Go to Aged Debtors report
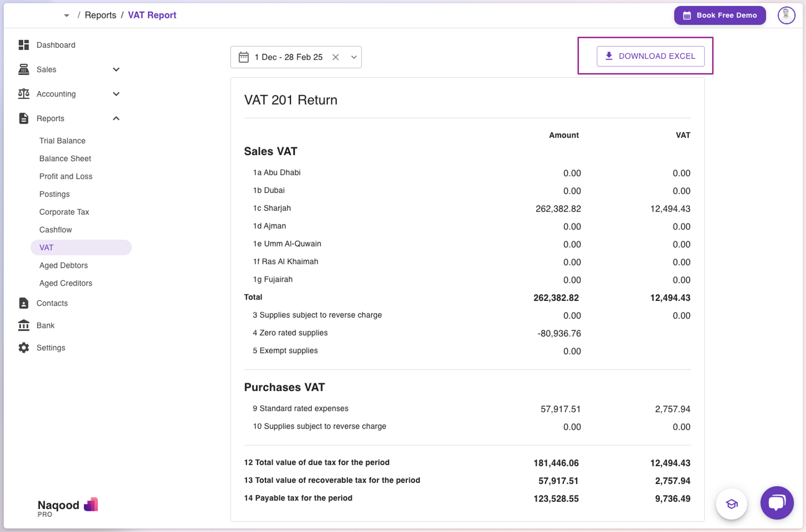The width and height of the screenshot is (806, 532). (63, 265)
